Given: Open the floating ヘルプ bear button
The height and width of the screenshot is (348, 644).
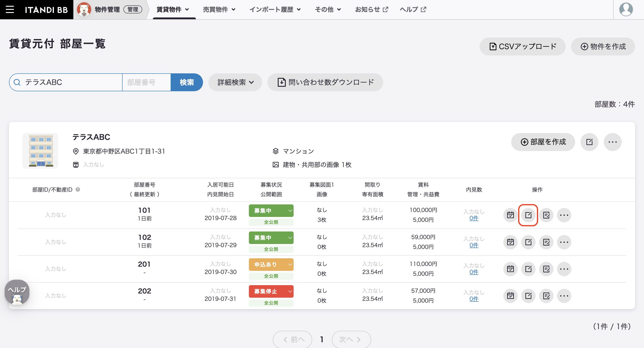Looking at the screenshot, I should click(x=17, y=292).
